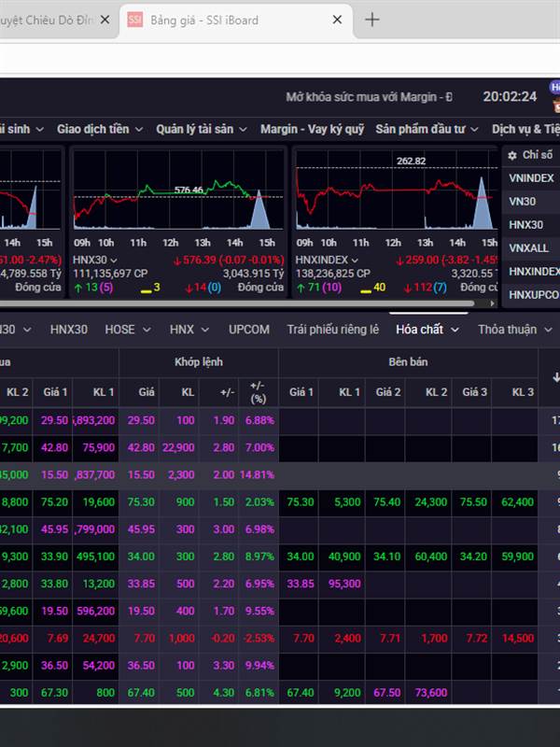Open Margin - Vay ký quỹ menu item
Screen dimensions: 560x747
[x=312, y=129]
